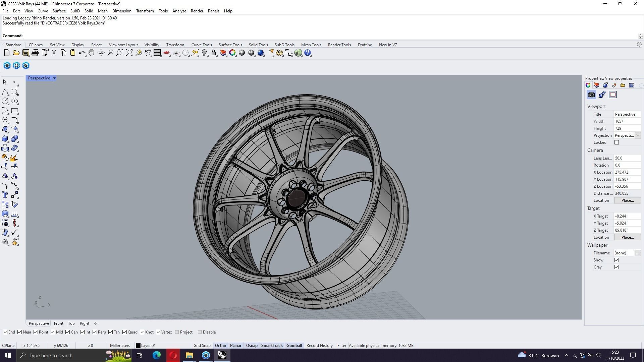Image resolution: width=644 pixels, height=362 pixels.
Task: Toggle the End osnap checkbox
Action: (5, 332)
